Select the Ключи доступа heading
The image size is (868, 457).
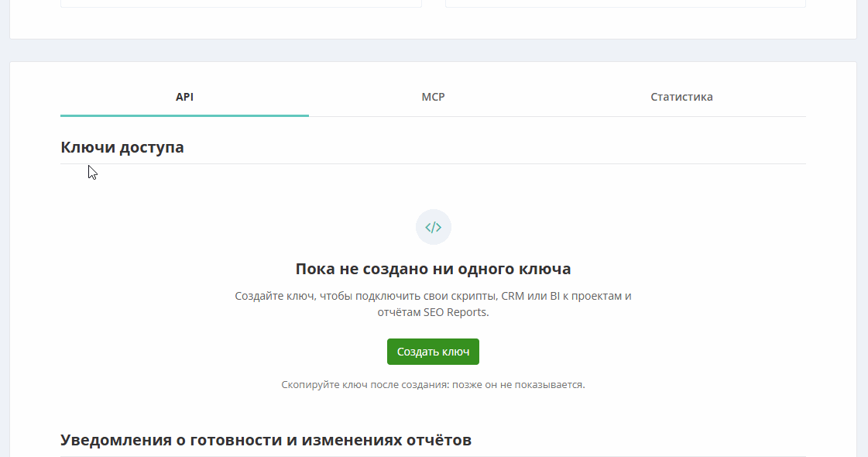click(x=122, y=147)
